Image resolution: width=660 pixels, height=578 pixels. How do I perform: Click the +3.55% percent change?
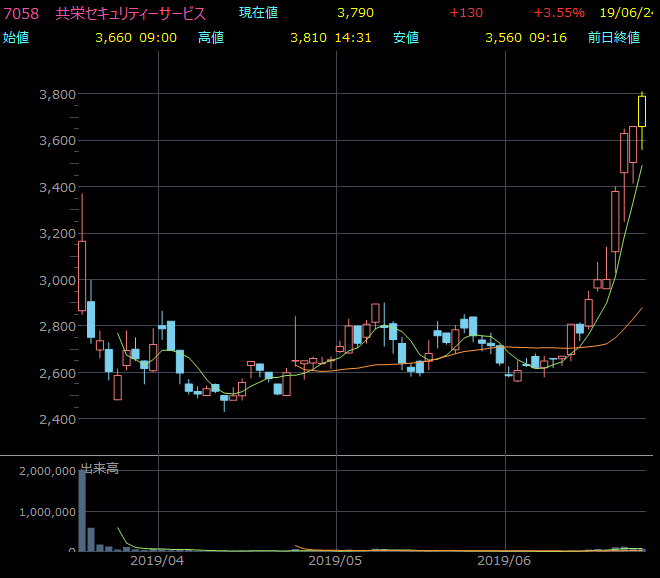click(x=559, y=13)
